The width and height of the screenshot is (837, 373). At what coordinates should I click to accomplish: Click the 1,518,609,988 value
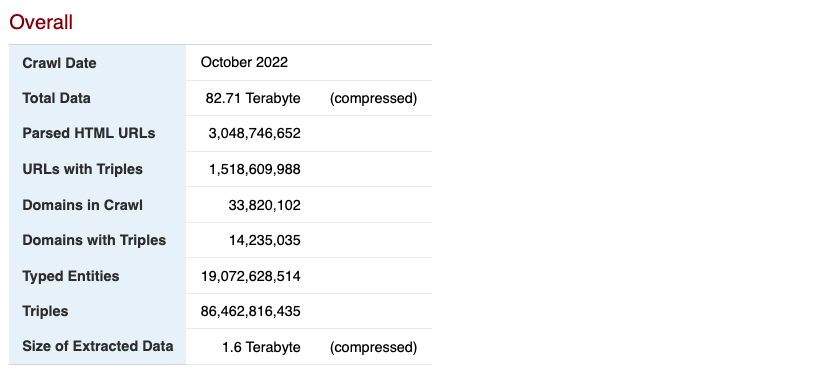point(255,169)
